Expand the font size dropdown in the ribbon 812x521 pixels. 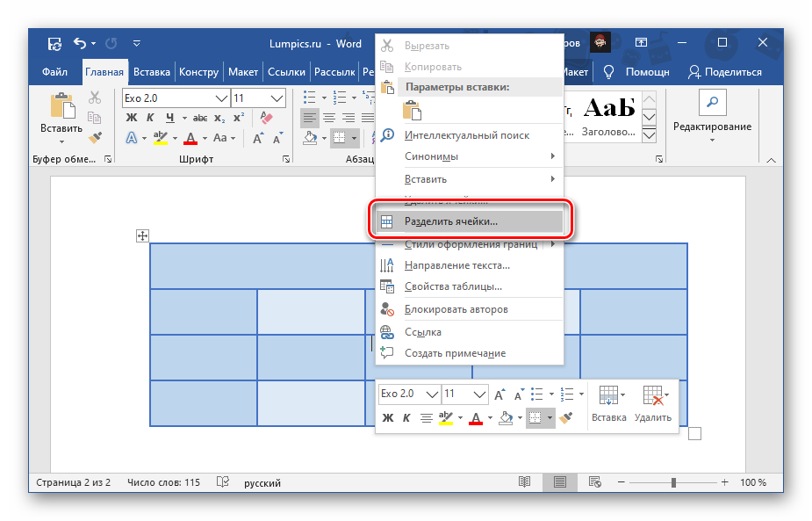[277, 98]
